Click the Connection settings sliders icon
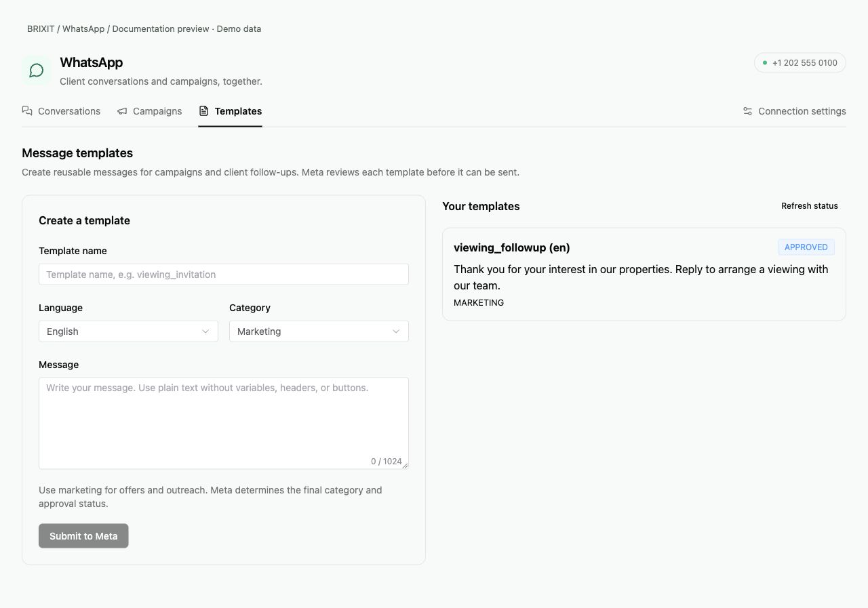Viewport: 868px width, 608px height. pyautogui.click(x=747, y=111)
